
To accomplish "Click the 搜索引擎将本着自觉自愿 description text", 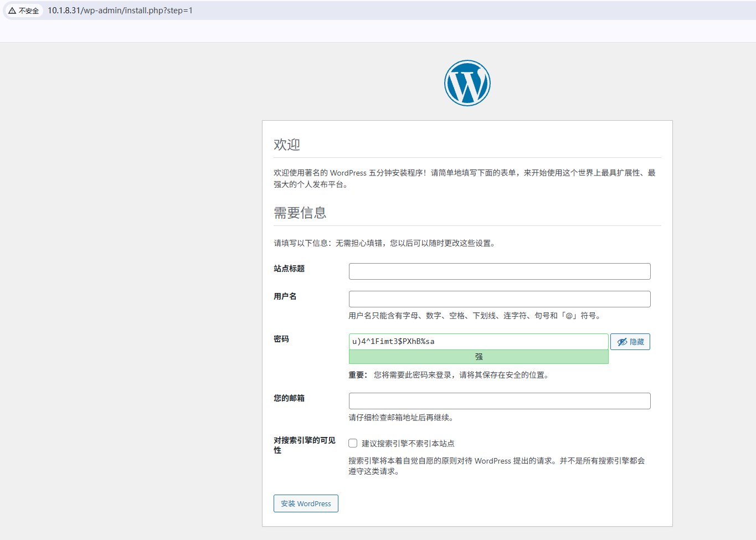I will pos(497,466).
